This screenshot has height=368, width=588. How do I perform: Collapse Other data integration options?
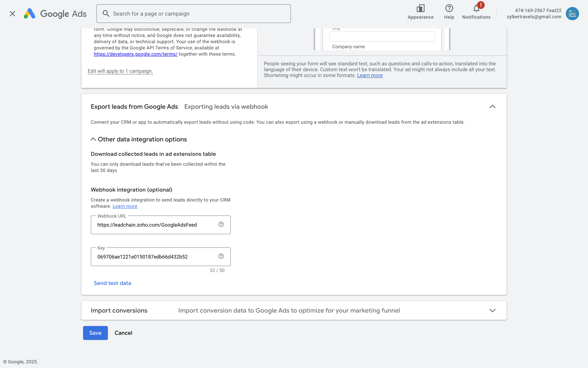pyautogui.click(x=93, y=139)
